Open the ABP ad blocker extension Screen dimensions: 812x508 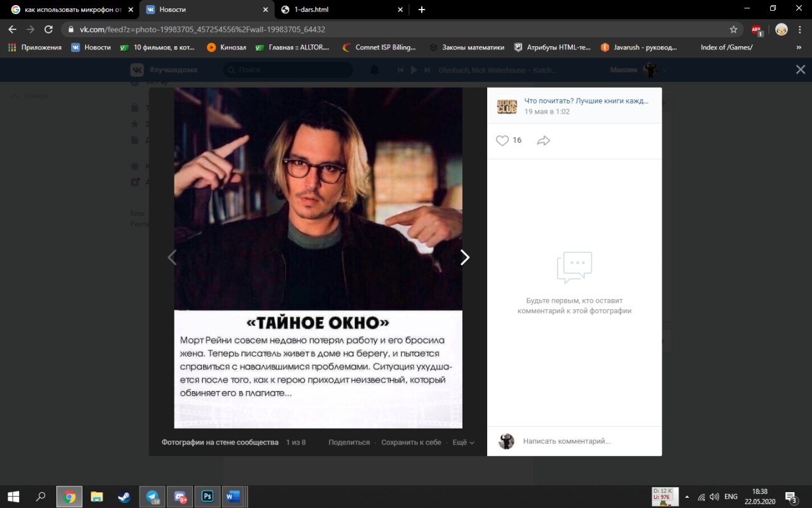(x=757, y=29)
